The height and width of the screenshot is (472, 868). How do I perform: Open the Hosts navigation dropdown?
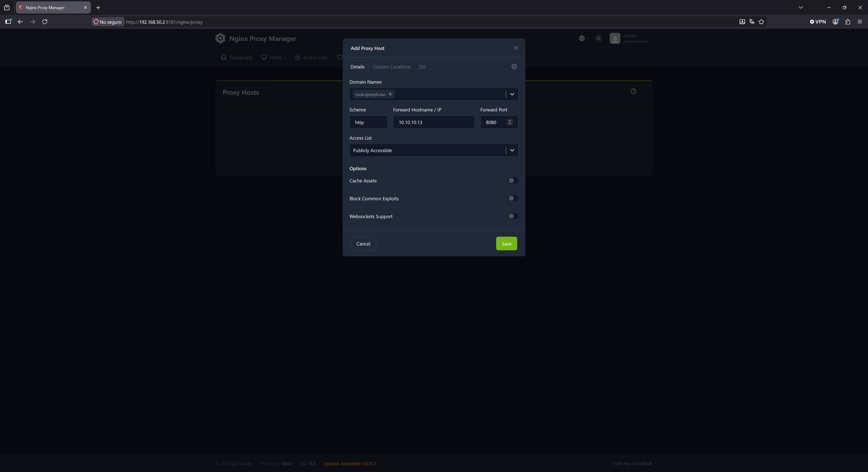click(x=273, y=58)
